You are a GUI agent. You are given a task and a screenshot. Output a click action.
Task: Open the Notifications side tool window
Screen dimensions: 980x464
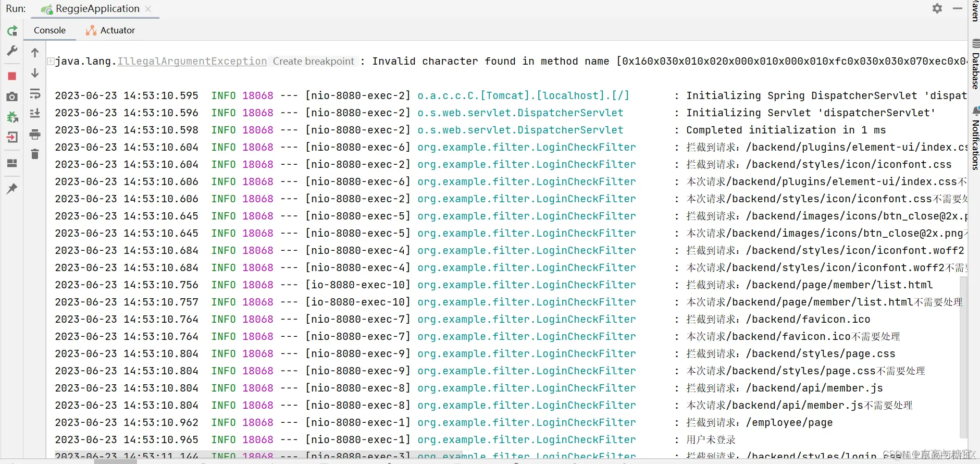pyautogui.click(x=975, y=139)
